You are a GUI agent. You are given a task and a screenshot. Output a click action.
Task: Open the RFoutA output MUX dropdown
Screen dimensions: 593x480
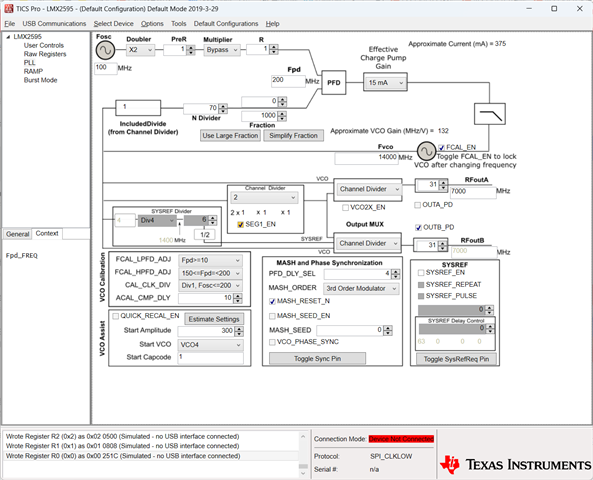[368, 189]
